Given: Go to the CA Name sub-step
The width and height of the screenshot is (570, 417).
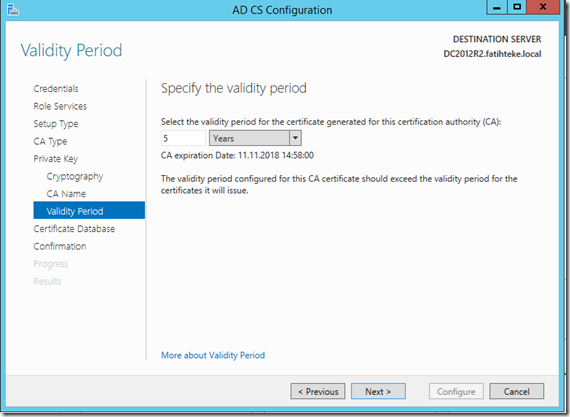Looking at the screenshot, I should point(66,194).
